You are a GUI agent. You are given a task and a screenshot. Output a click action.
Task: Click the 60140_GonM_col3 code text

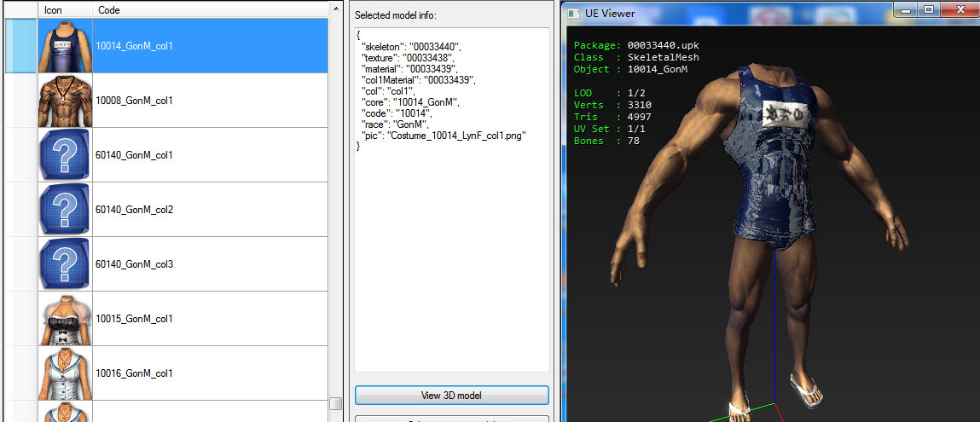135,264
